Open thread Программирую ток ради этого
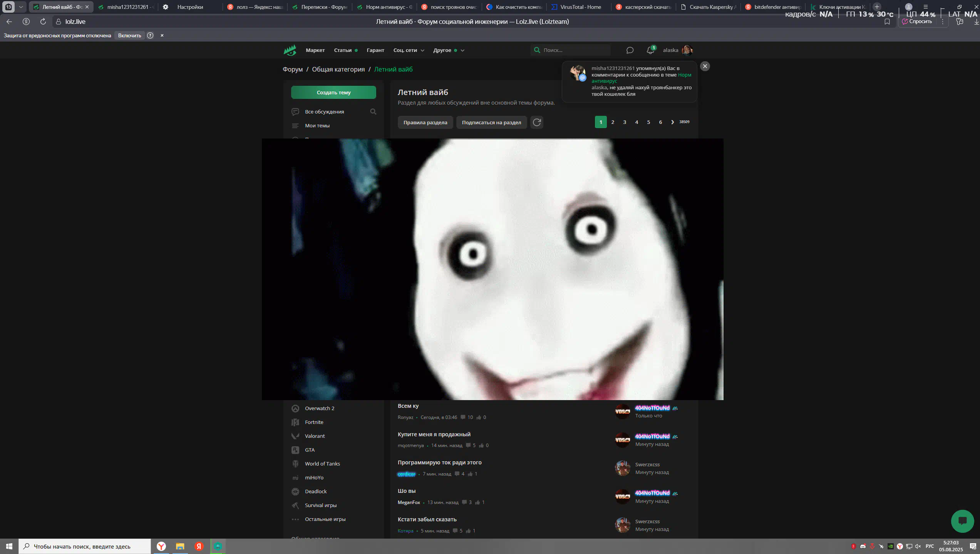Viewport: 980px width, 554px height. click(x=439, y=462)
